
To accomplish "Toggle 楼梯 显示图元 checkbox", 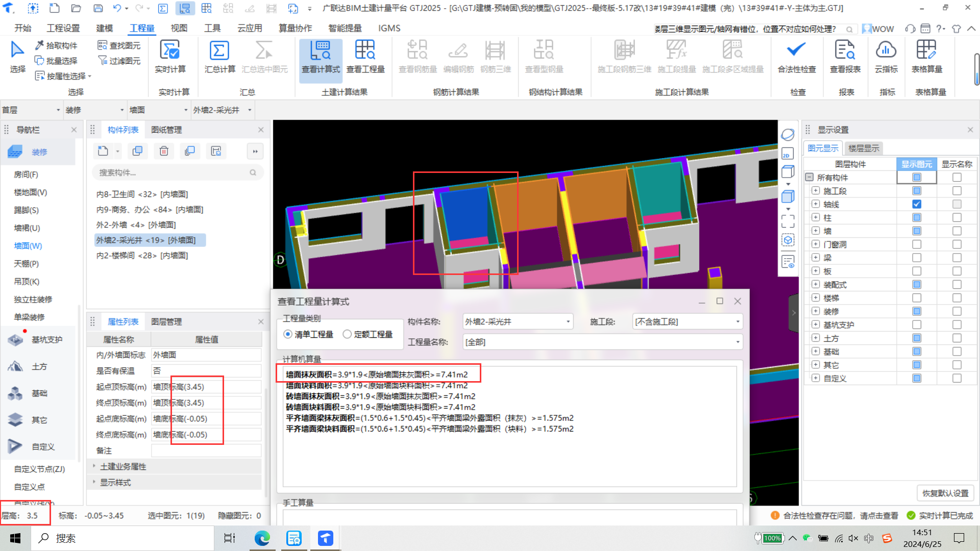I will pos(917,298).
